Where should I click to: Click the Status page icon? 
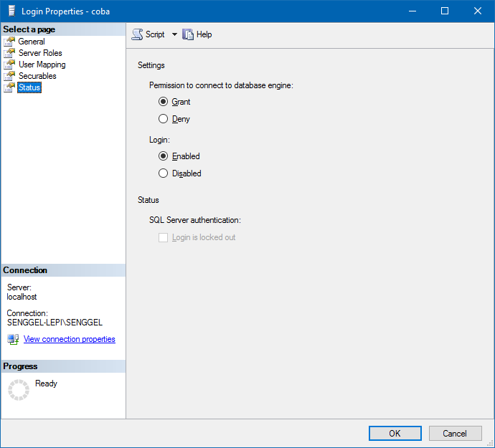pyautogui.click(x=9, y=87)
